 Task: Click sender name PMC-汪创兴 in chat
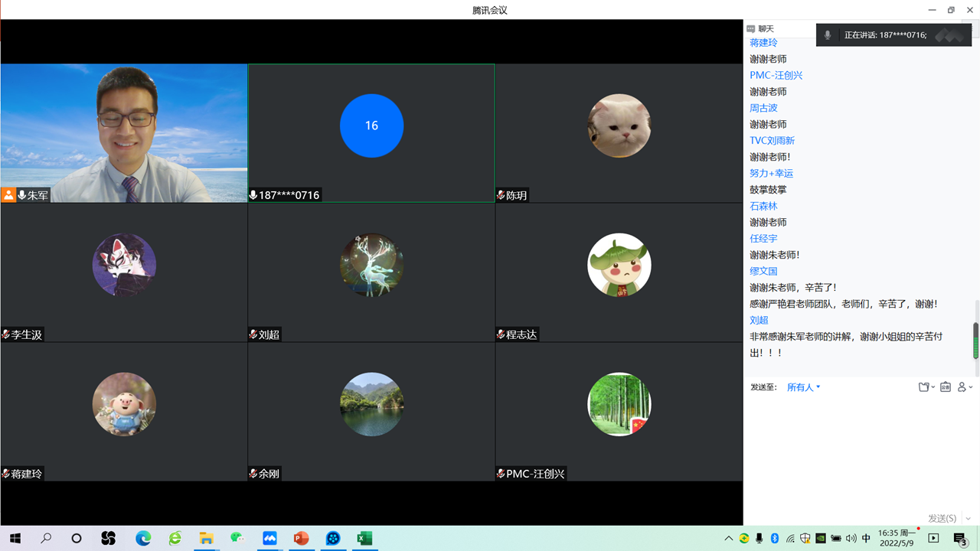(x=776, y=75)
